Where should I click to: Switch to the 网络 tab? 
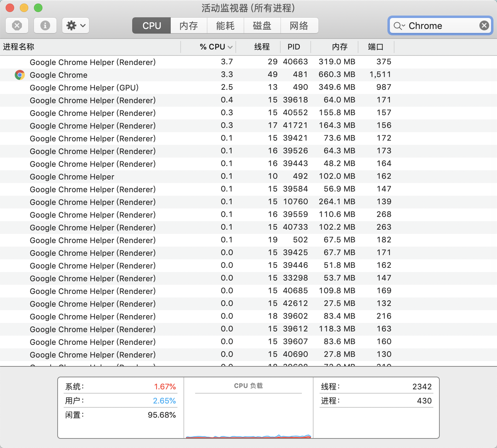[299, 25]
